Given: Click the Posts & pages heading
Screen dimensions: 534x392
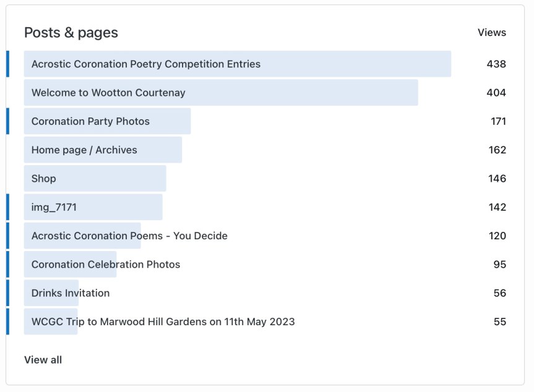Looking at the screenshot, I should pyautogui.click(x=71, y=33).
